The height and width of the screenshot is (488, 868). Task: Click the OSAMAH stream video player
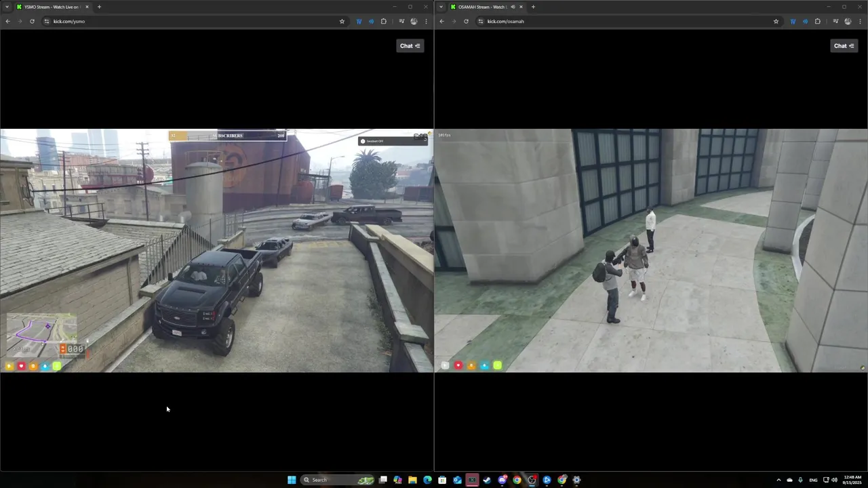[x=651, y=251]
